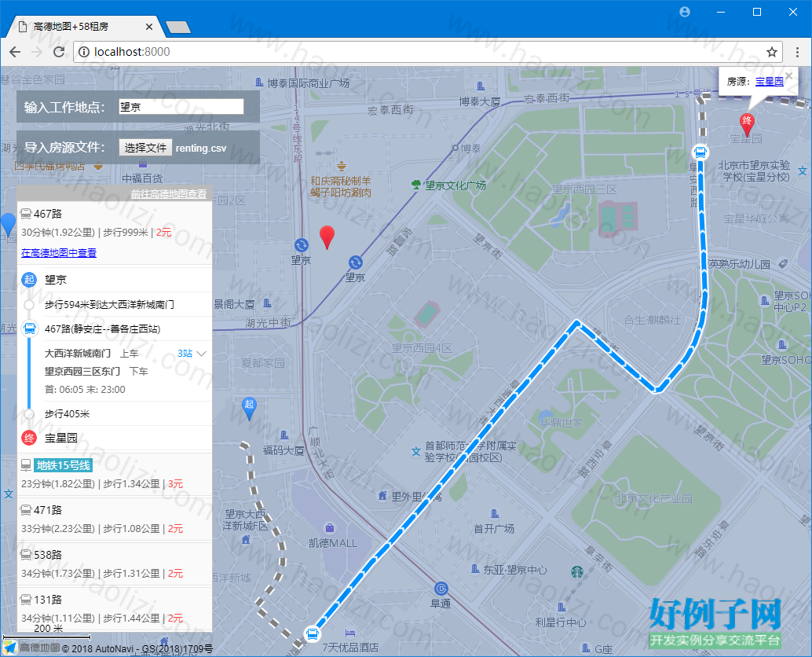
Task: Click the 467路 bus route icon
Action: coord(26,214)
